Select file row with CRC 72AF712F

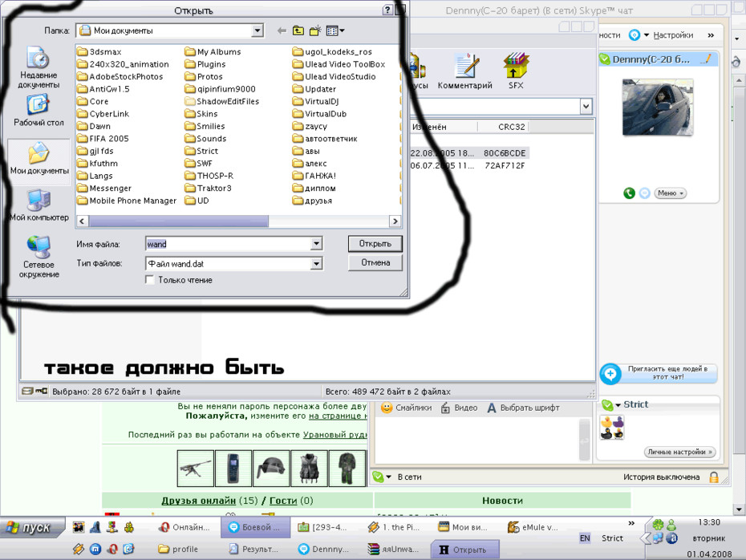(x=468, y=165)
